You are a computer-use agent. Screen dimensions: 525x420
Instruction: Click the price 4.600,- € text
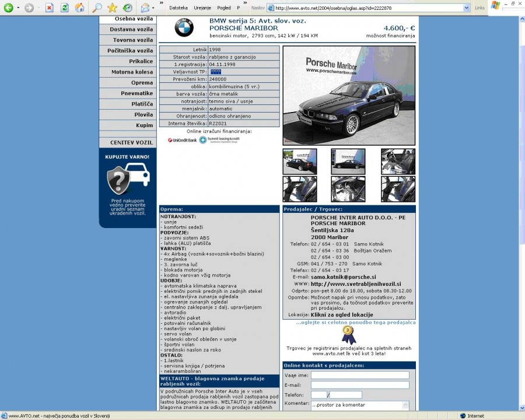coord(399,28)
